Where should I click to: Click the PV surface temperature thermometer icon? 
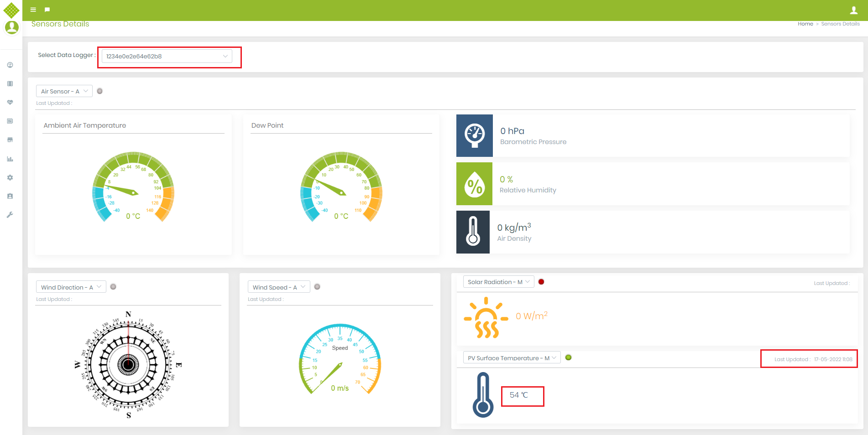484,395
